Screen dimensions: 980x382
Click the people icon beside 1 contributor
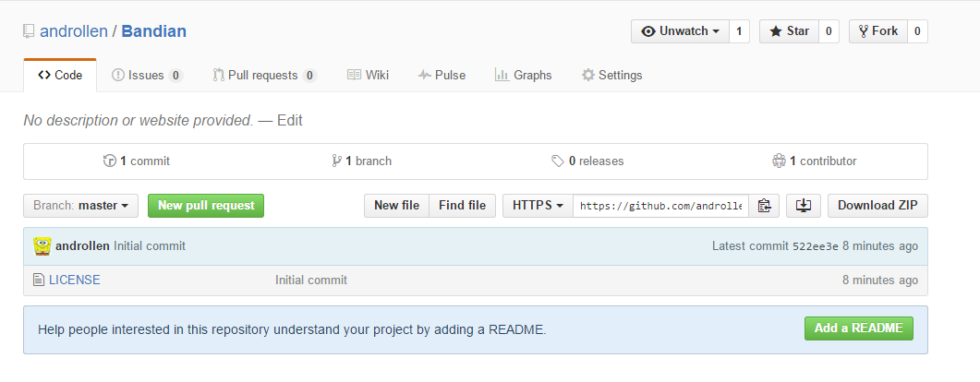point(779,161)
